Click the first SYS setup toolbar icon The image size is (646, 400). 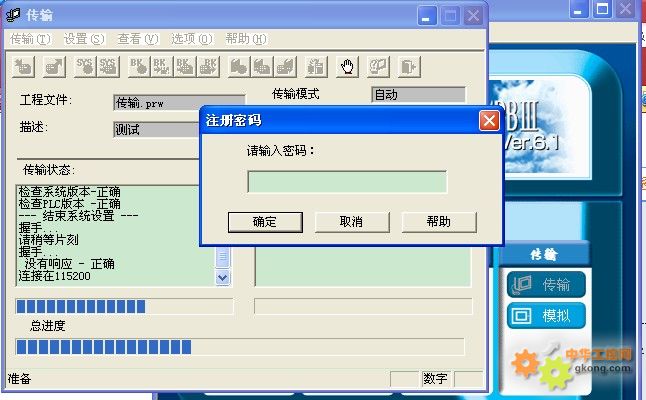(84, 67)
